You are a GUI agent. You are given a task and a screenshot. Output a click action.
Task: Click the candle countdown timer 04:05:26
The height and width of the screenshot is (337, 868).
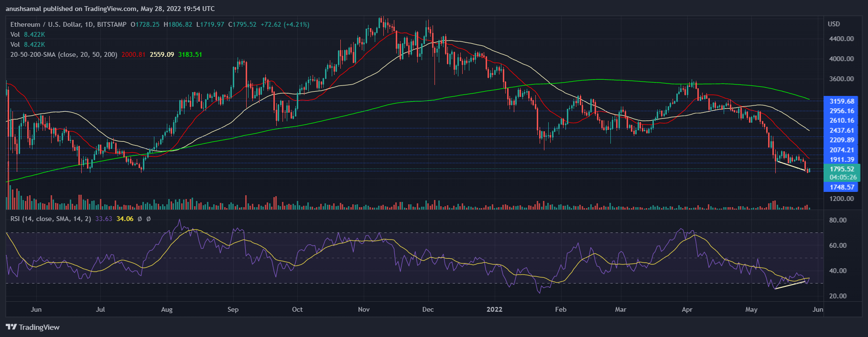[x=843, y=177]
